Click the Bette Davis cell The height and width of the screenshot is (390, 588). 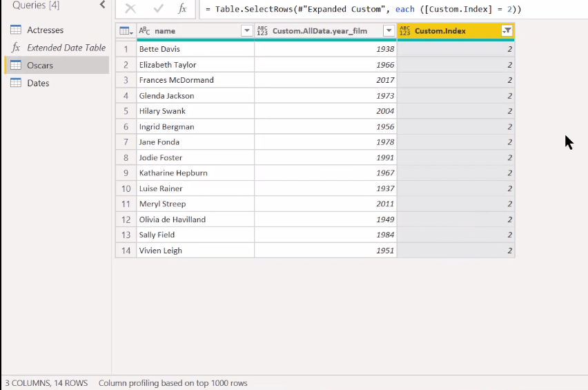[x=195, y=49]
